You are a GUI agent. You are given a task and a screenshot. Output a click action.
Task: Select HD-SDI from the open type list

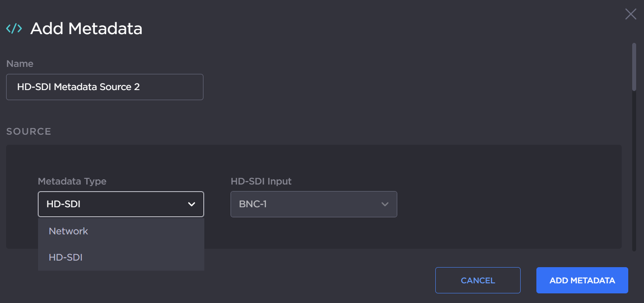point(65,257)
